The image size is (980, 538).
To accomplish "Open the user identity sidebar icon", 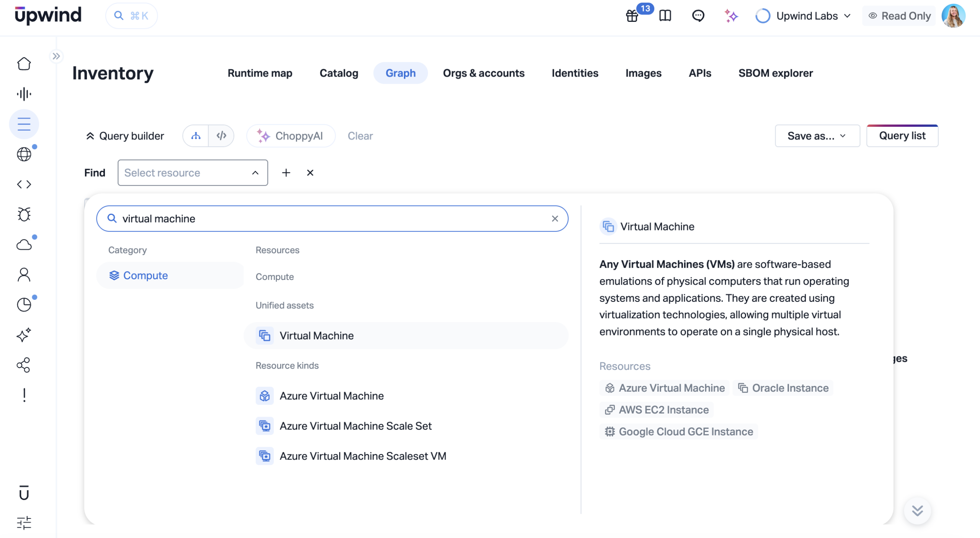I will click(24, 275).
